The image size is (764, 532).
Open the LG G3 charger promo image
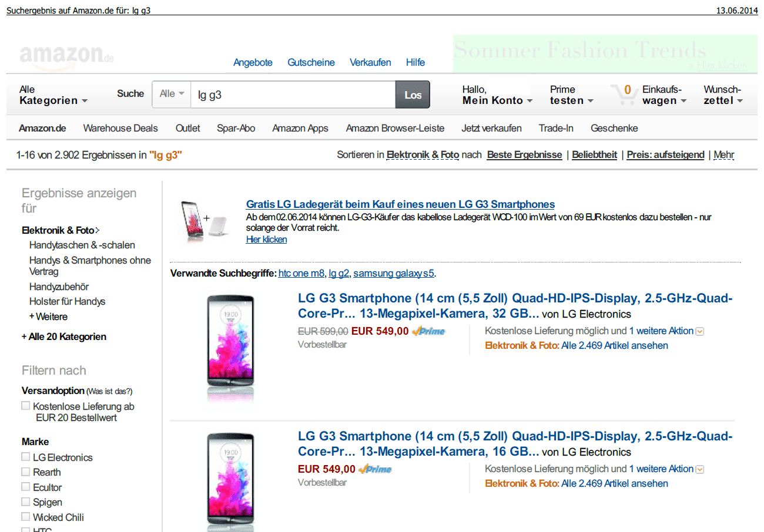205,220
